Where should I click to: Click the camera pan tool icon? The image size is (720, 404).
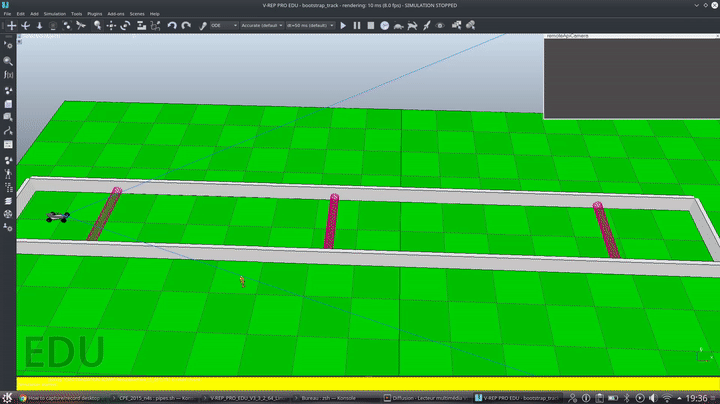12,25
